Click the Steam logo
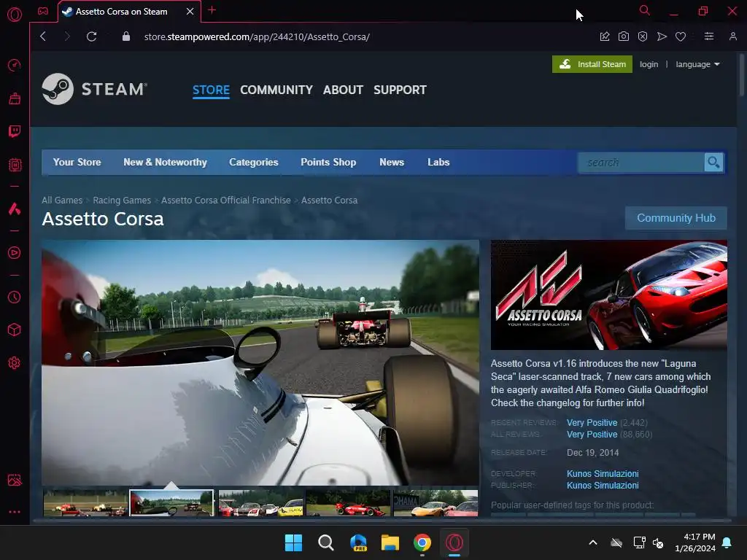The height and width of the screenshot is (560, 747). click(x=94, y=89)
